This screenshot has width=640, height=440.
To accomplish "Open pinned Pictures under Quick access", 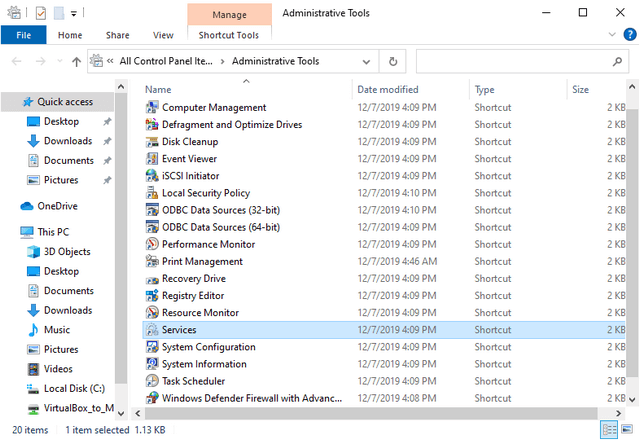I will click(x=61, y=180).
